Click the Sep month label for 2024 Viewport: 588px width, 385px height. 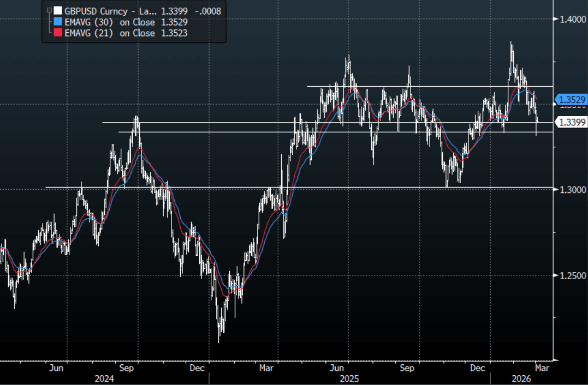pos(126,368)
